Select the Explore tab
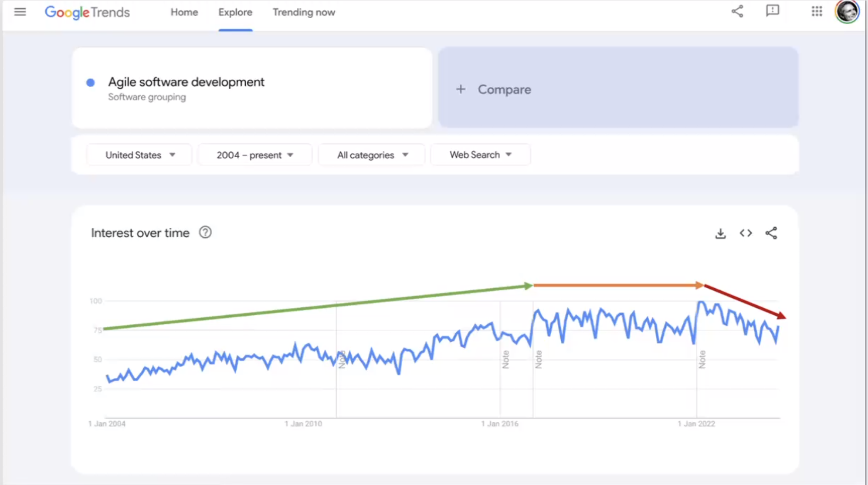The height and width of the screenshot is (485, 868). click(x=235, y=12)
